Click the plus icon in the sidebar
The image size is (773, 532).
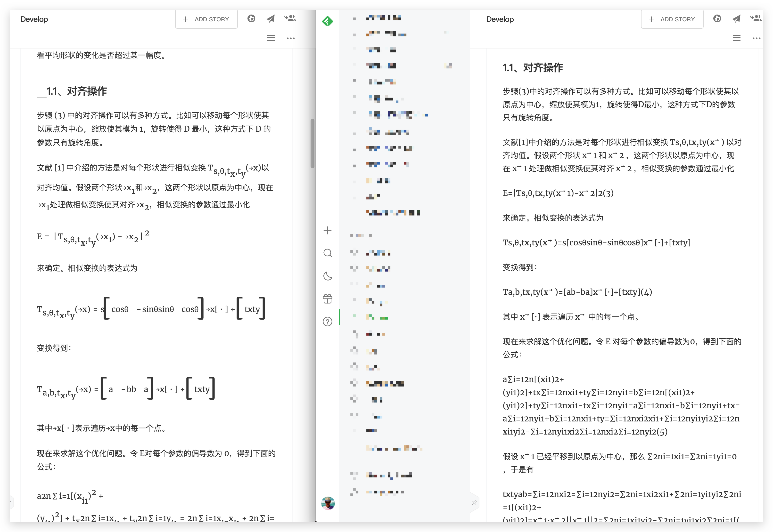pyautogui.click(x=328, y=230)
